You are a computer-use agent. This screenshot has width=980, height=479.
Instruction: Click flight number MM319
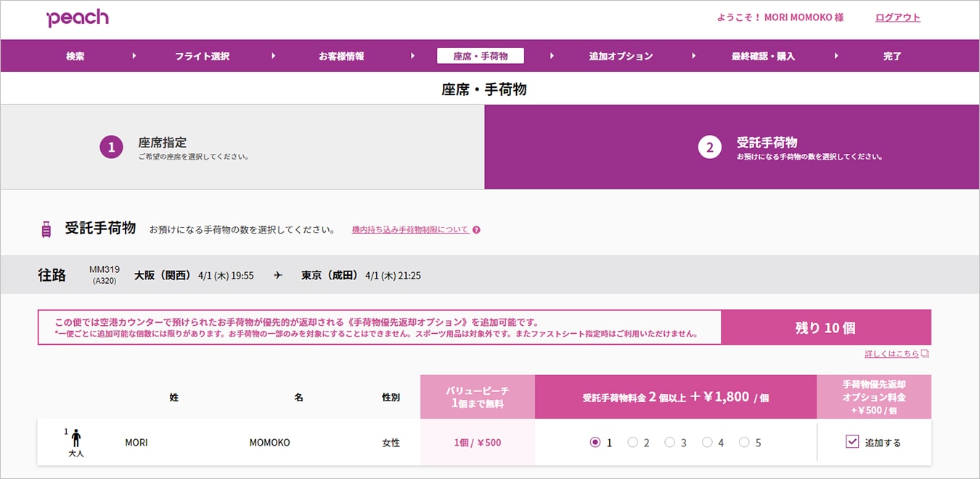click(105, 270)
